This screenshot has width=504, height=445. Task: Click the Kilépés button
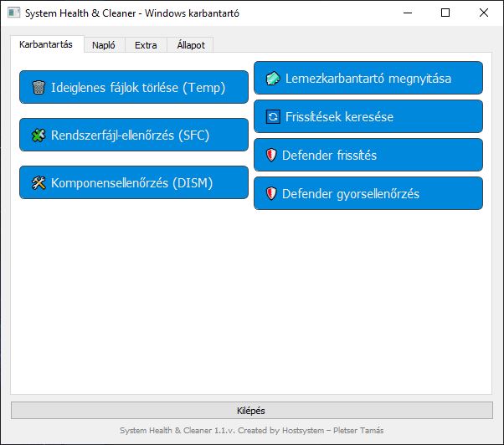tap(252, 411)
